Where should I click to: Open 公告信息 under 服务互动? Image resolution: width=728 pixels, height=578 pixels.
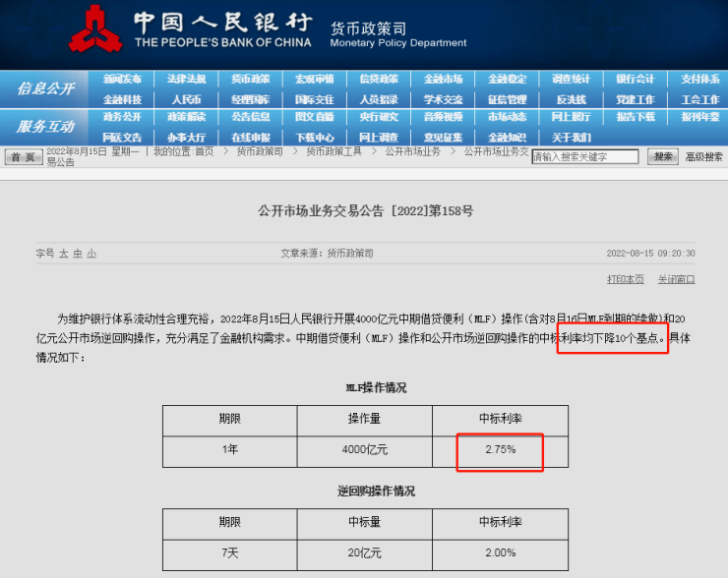pos(251,117)
